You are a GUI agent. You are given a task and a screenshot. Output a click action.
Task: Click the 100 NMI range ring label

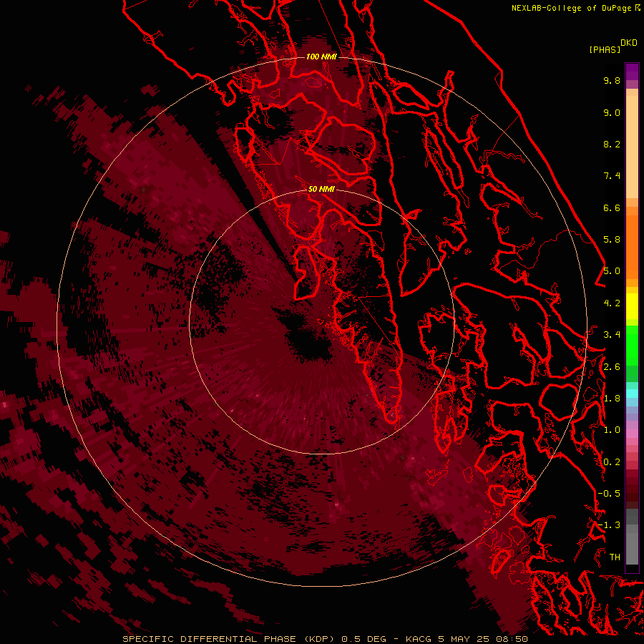[321, 57]
